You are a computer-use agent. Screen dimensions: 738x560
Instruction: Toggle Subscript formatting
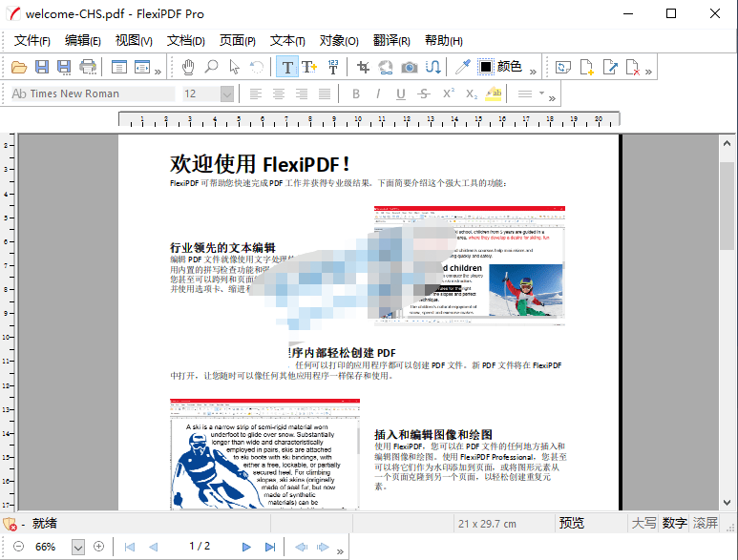click(472, 94)
